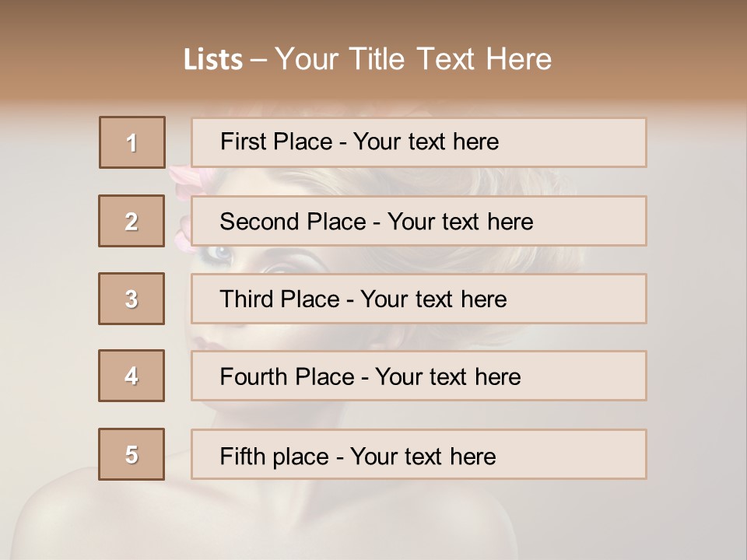The width and height of the screenshot is (747, 560).
Task: Click 'Your Title Text Here' in the title
Action: pos(413,59)
